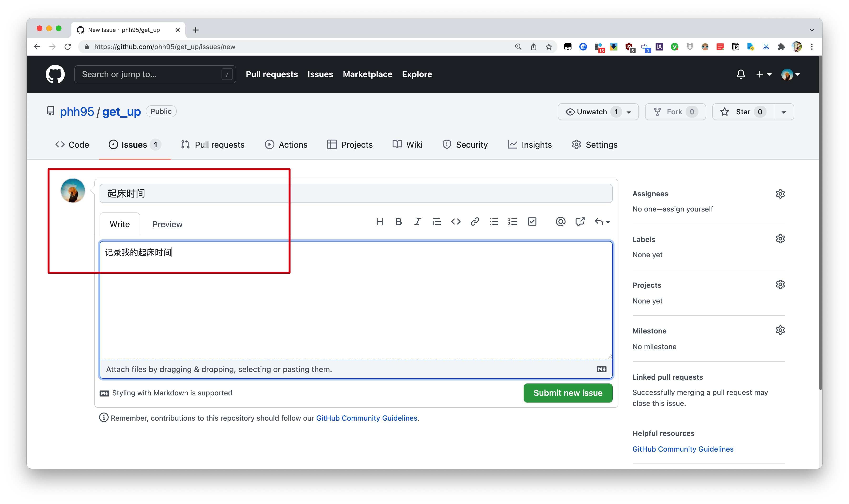
Task: Click Submit new issue button
Action: (x=567, y=393)
